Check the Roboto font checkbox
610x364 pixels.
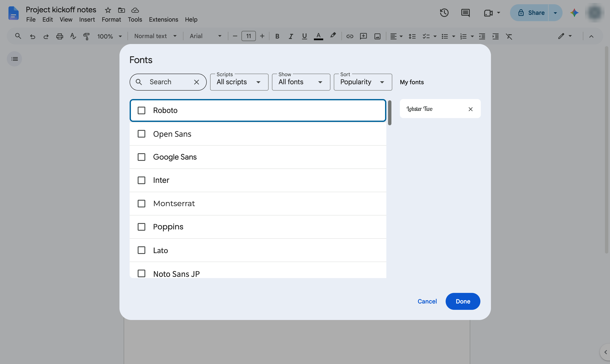tap(141, 110)
